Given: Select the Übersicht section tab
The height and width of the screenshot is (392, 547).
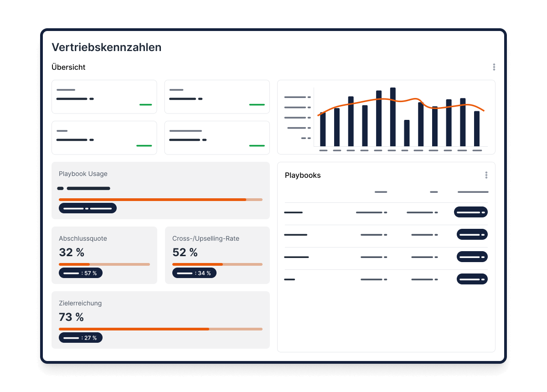Looking at the screenshot, I should (x=68, y=67).
